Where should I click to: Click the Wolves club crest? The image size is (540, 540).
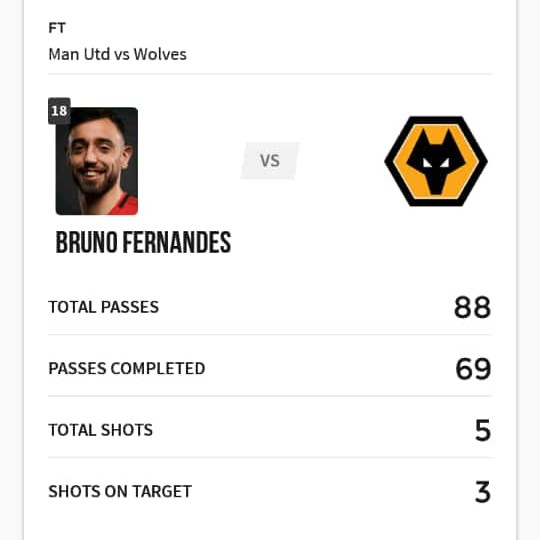coord(436,161)
